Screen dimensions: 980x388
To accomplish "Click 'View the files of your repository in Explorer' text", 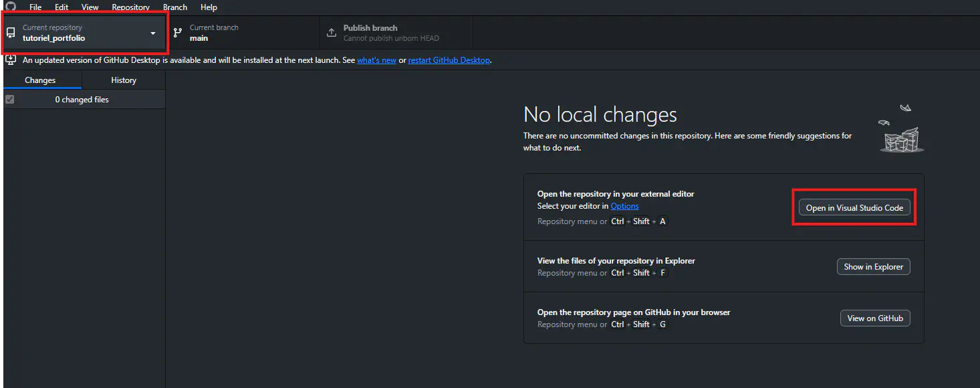I will tap(616, 261).
